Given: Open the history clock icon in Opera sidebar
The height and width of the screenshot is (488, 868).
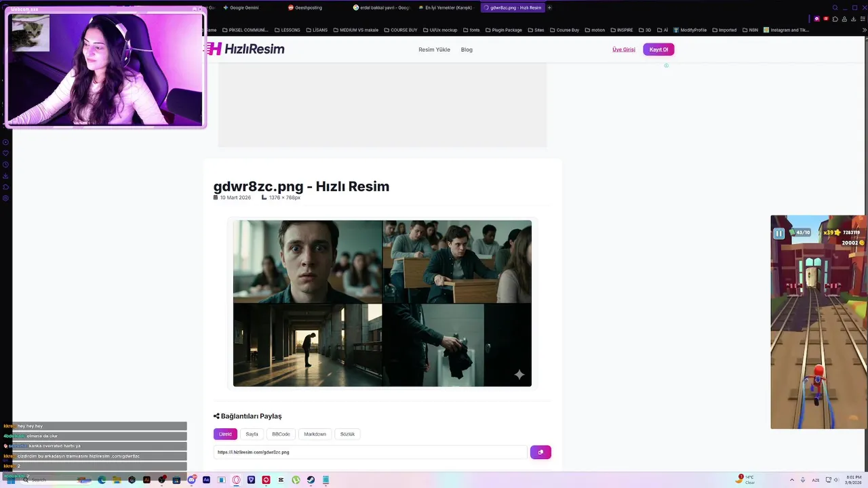Looking at the screenshot, I should click(x=5, y=165).
